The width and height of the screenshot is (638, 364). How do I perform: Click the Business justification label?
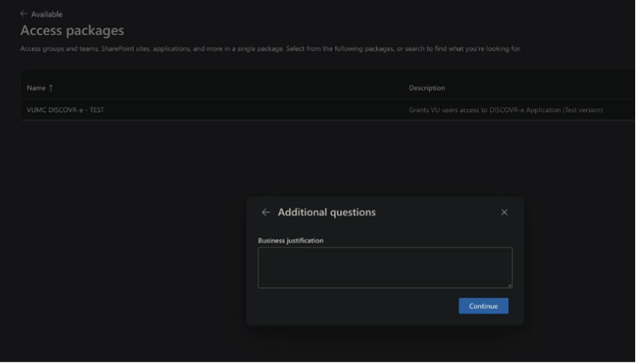tap(292, 241)
